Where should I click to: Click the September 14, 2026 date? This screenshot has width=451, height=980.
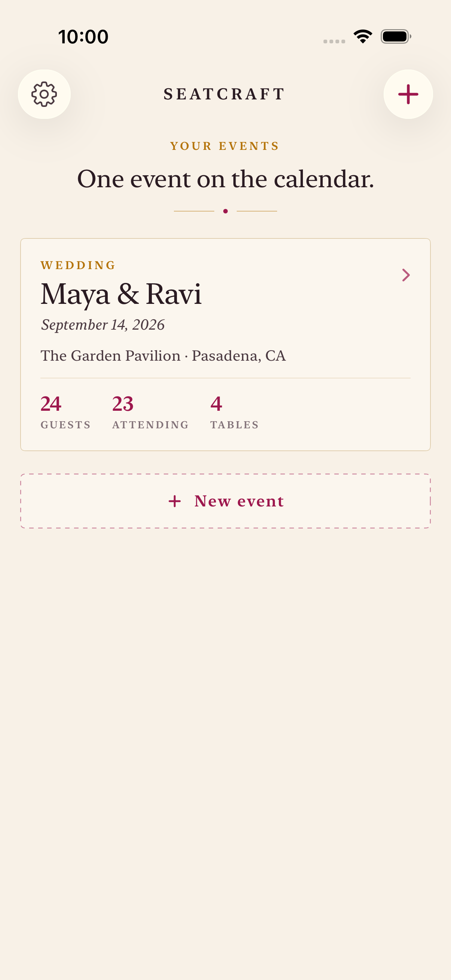[x=103, y=325]
